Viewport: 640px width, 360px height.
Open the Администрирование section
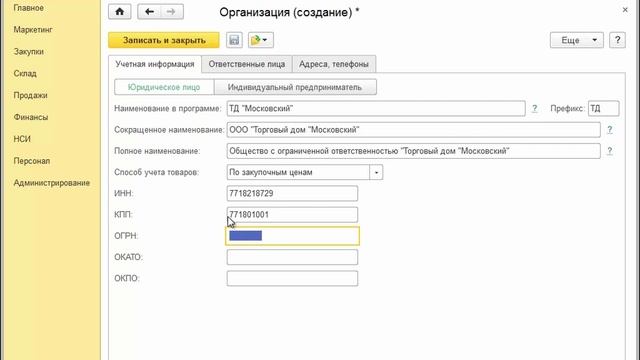tap(51, 183)
